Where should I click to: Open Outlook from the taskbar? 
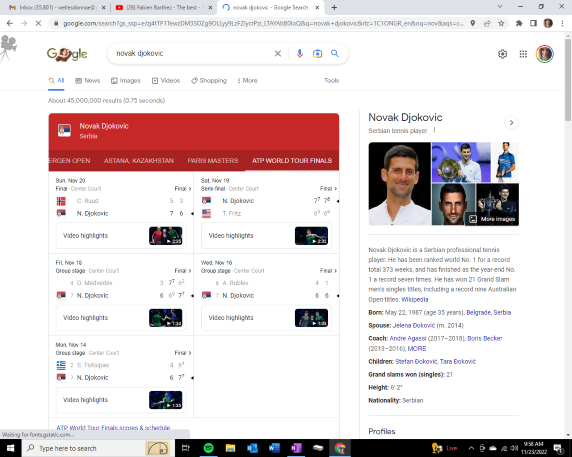(252, 448)
